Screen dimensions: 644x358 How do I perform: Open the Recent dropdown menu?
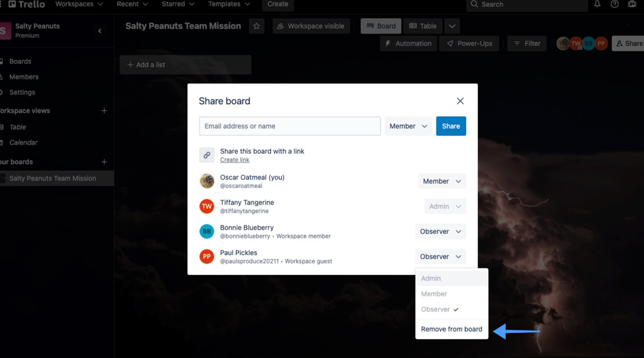click(x=132, y=4)
